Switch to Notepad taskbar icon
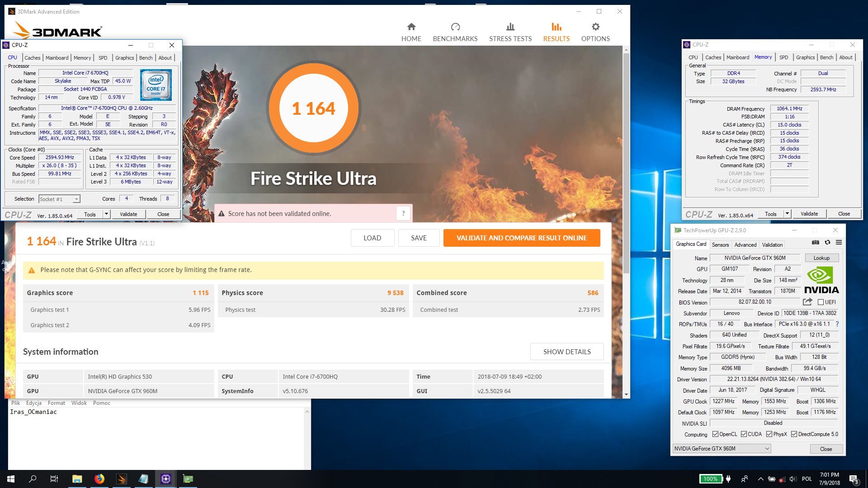 (144, 479)
